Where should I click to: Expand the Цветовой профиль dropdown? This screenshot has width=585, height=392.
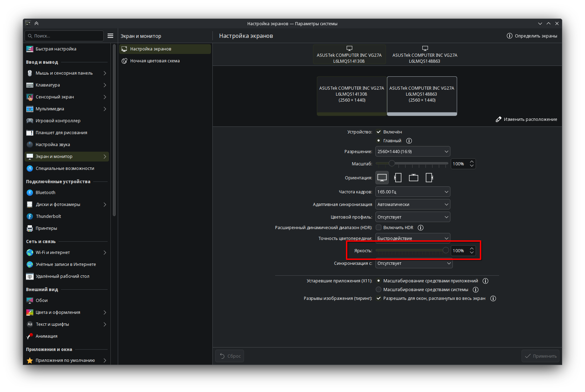(x=413, y=217)
